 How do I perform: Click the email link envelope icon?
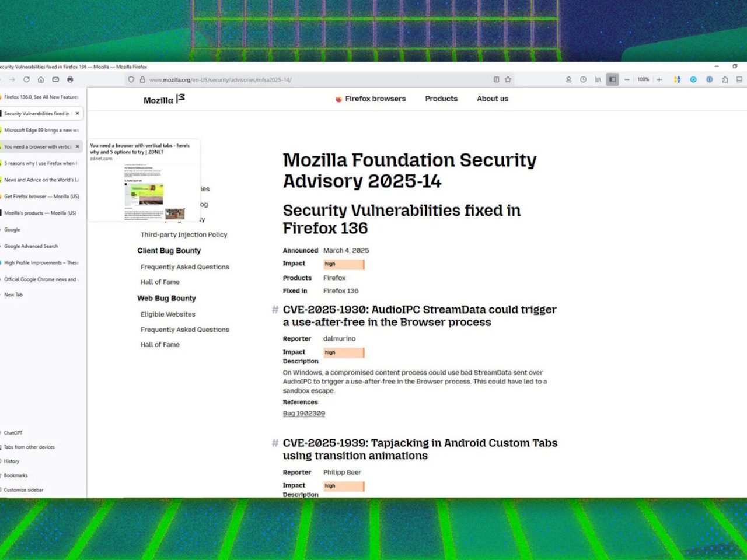[x=55, y=79]
